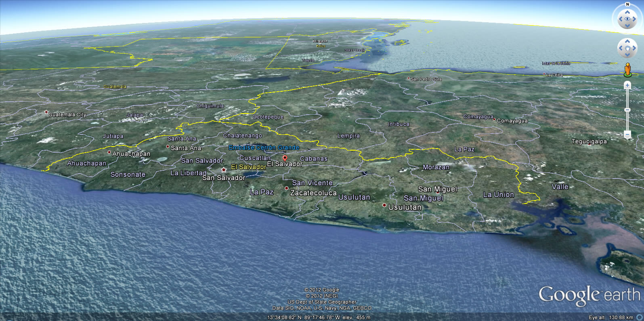Click the red El Salvador placemark pin
The height and width of the screenshot is (321, 644).
point(285,158)
